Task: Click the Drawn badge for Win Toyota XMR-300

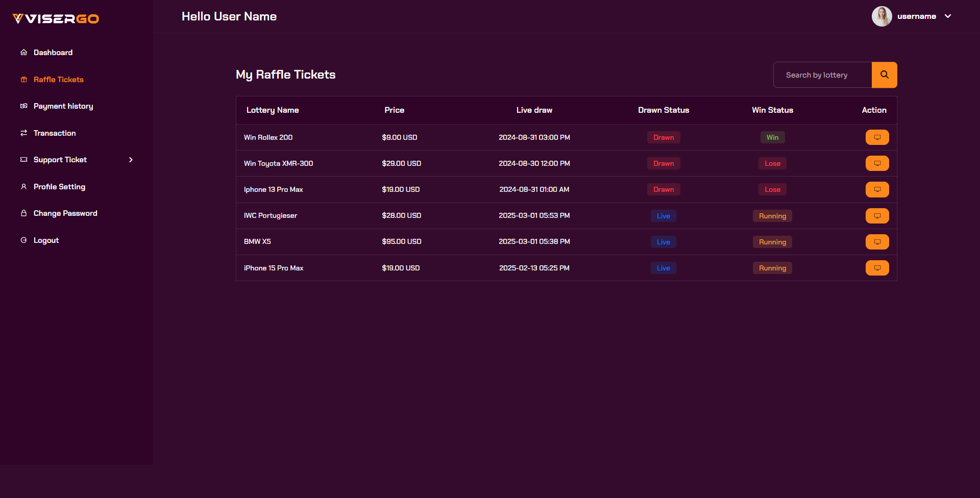Action: (664, 163)
